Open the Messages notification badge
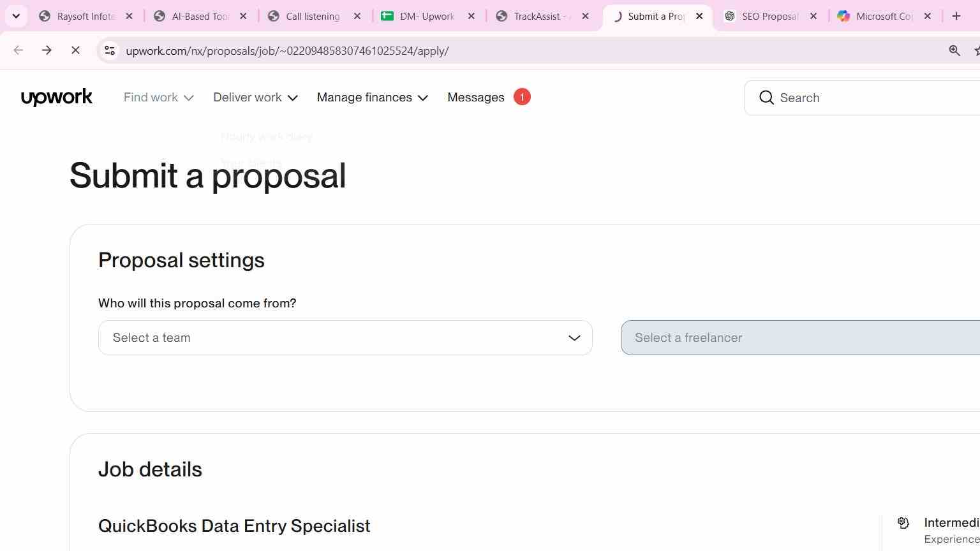 pyautogui.click(x=522, y=97)
